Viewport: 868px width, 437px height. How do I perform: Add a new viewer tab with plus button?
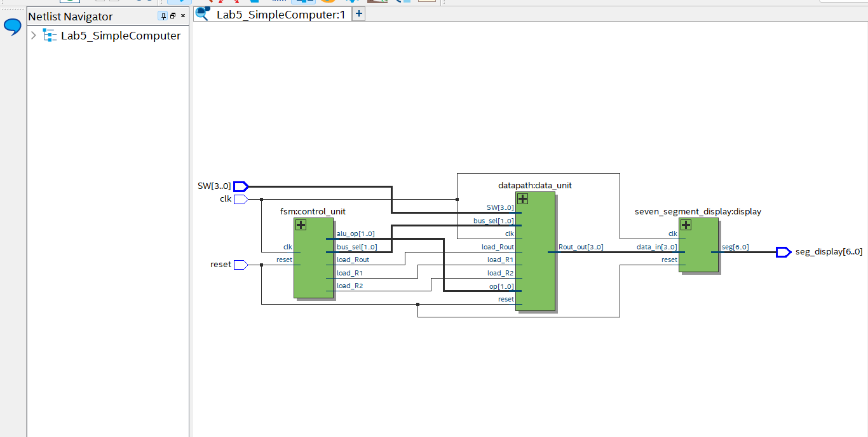pyautogui.click(x=359, y=13)
